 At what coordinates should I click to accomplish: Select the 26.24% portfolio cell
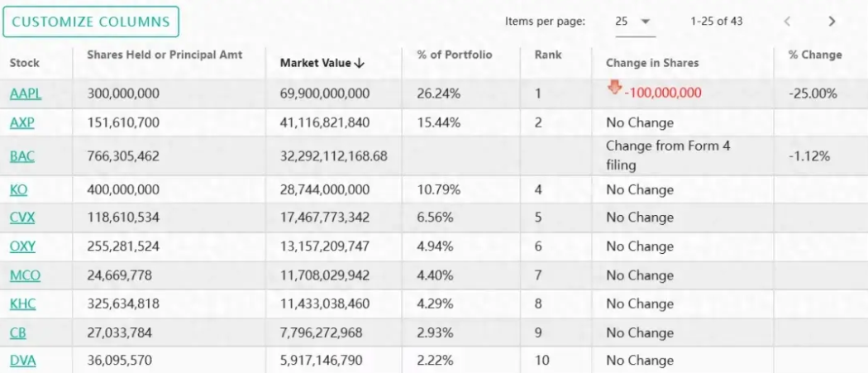438,93
